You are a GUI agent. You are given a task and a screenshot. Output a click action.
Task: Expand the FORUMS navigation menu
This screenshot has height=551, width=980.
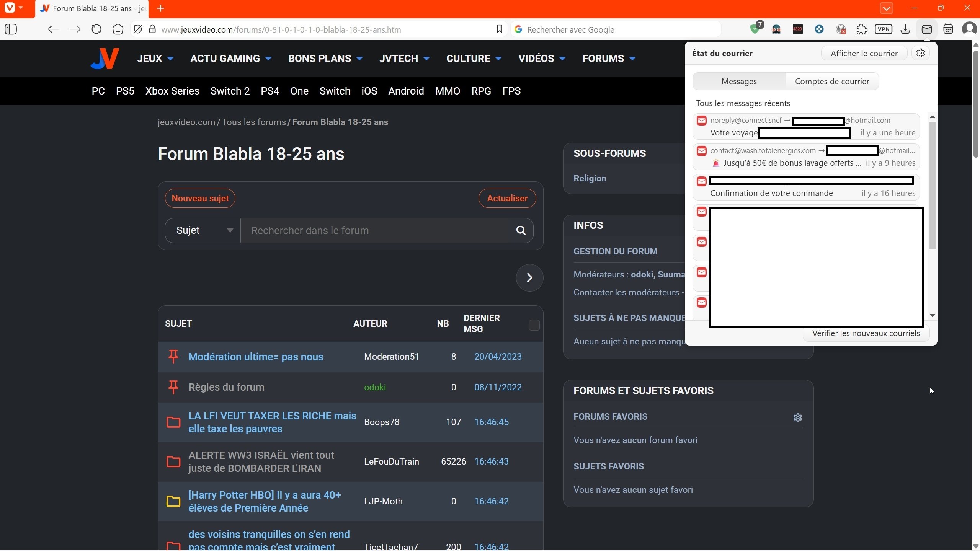click(609, 59)
